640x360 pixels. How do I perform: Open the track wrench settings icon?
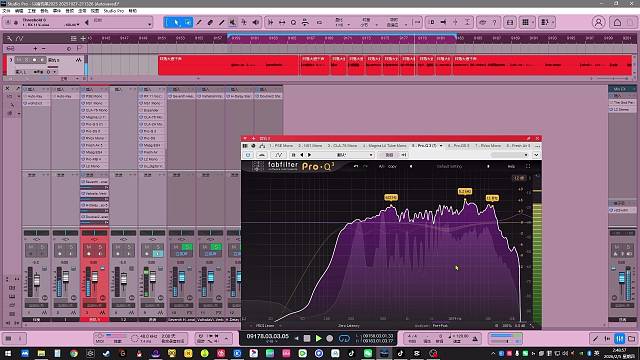[x=10, y=38]
